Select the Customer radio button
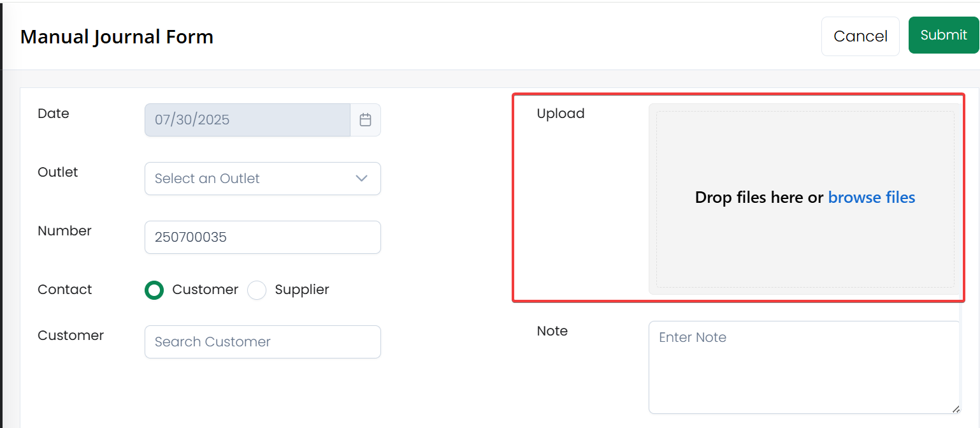 (x=154, y=290)
